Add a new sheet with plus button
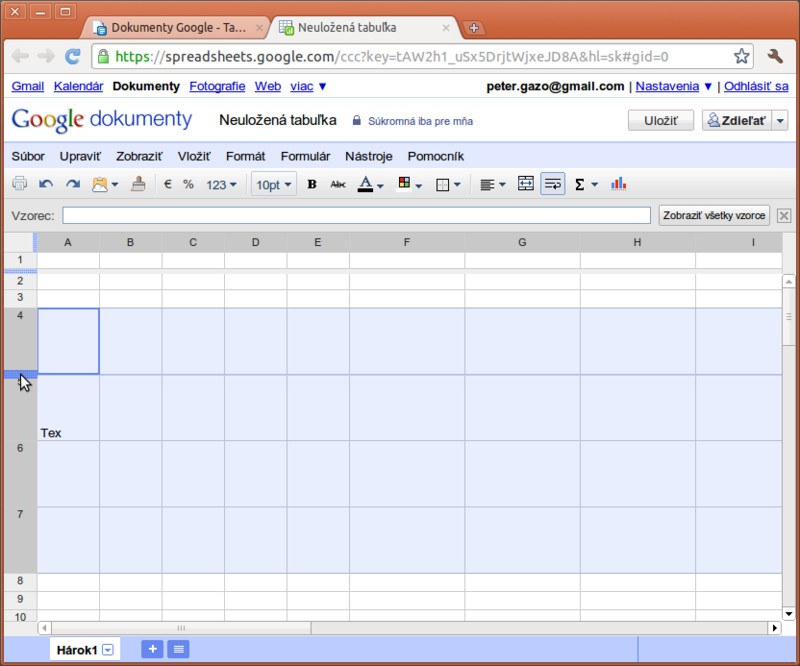Viewport: 800px width, 666px height. (x=152, y=649)
